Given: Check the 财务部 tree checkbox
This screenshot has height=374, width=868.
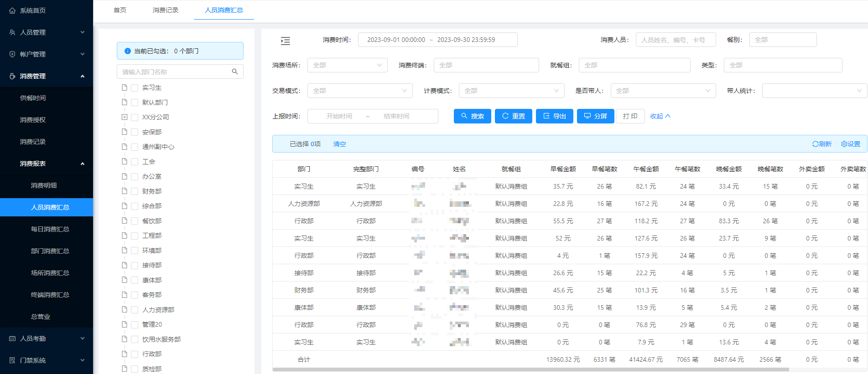Looking at the screenshot, I should tap(135, 191).
